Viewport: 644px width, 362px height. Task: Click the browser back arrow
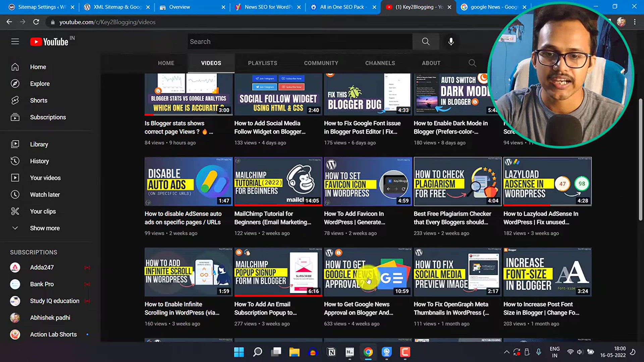tap(9, 22)
